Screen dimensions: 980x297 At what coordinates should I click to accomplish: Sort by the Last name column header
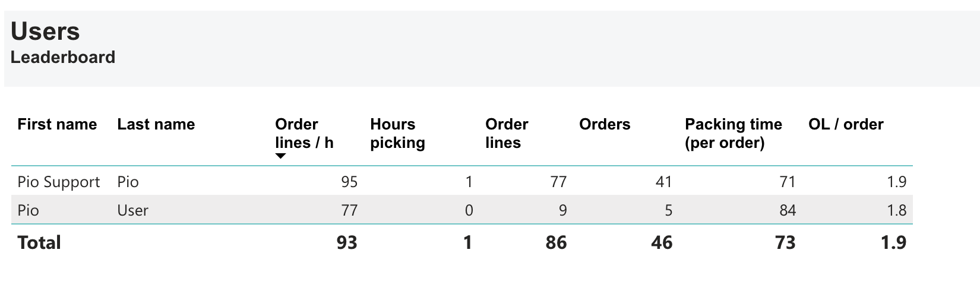(156, 125)
